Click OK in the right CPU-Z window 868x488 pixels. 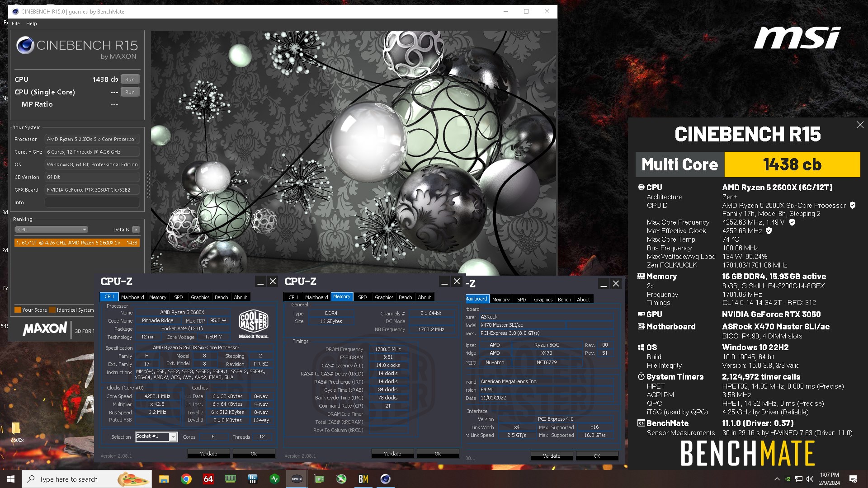click(x=597, y=456)
